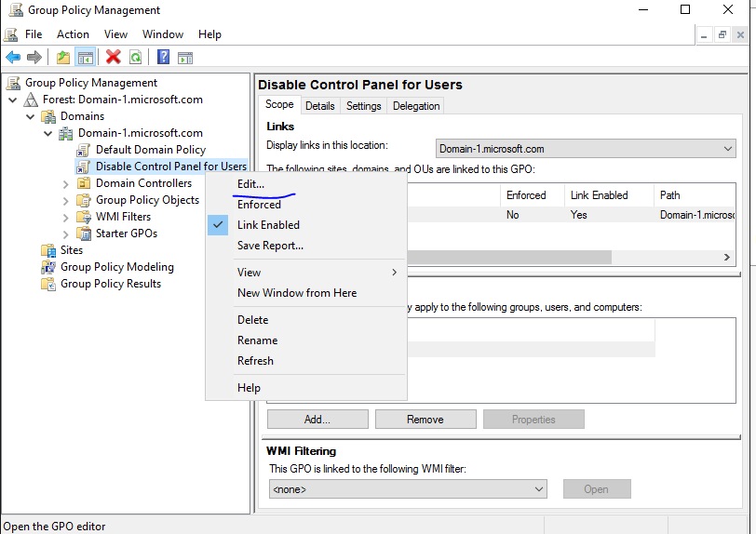The height and width of the screenshot is (534, 756).
Task: Expand the Starter GPOs node
Action: pyautogui.click(x=65, y=234)
